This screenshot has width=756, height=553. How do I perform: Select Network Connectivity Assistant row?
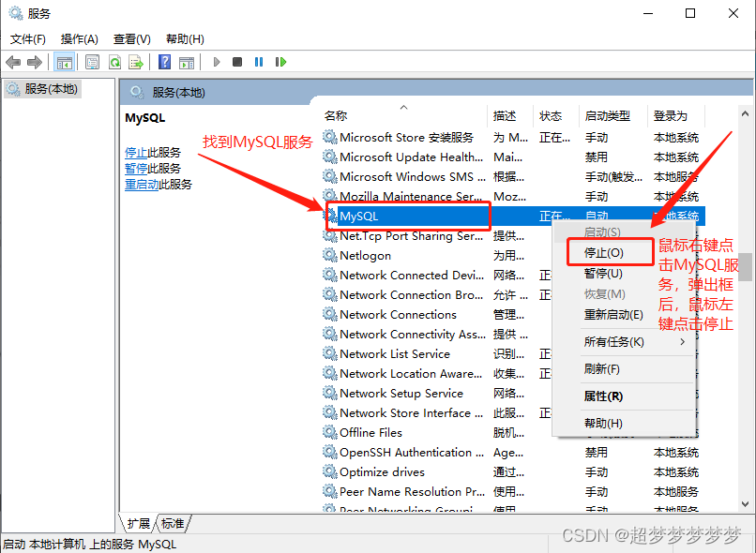click(436, 335)
